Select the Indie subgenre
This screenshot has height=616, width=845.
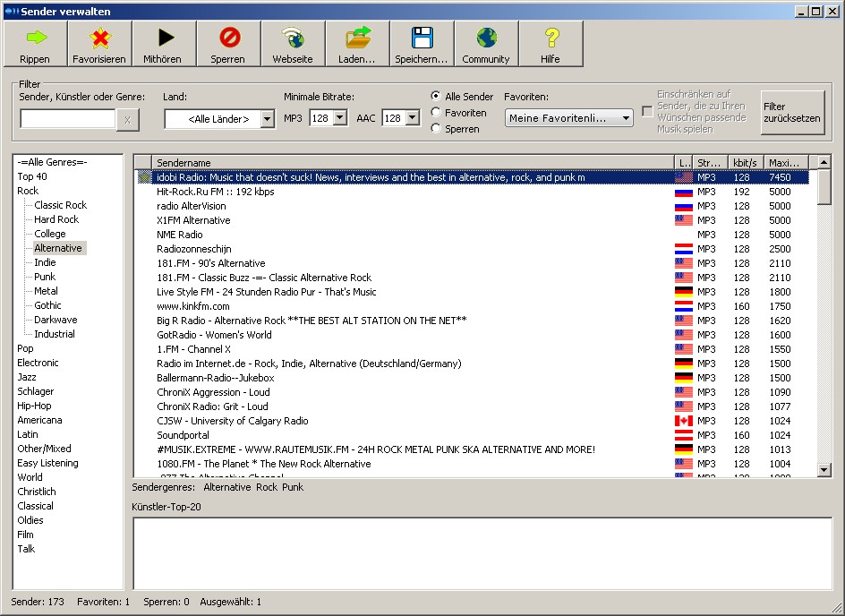click(x=45, y=262)
